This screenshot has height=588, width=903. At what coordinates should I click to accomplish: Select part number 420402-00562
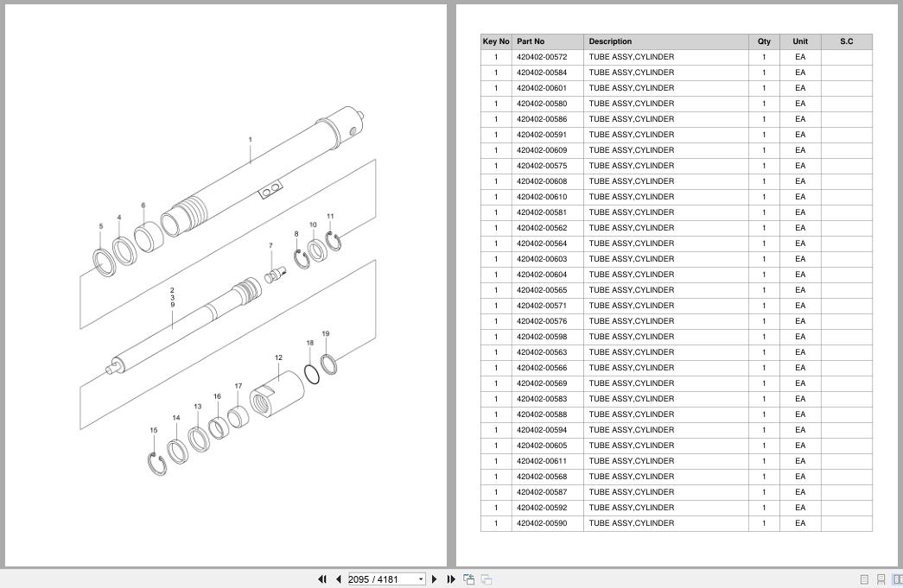point(541,228)
